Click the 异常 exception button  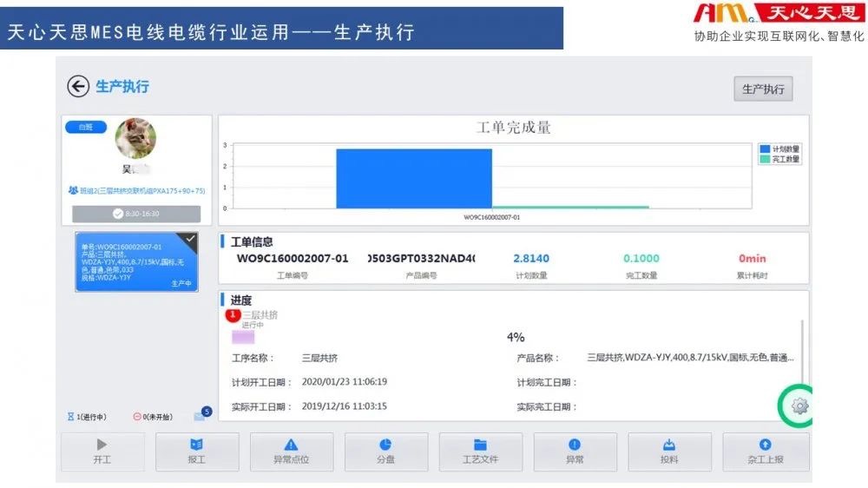[575, 452]
